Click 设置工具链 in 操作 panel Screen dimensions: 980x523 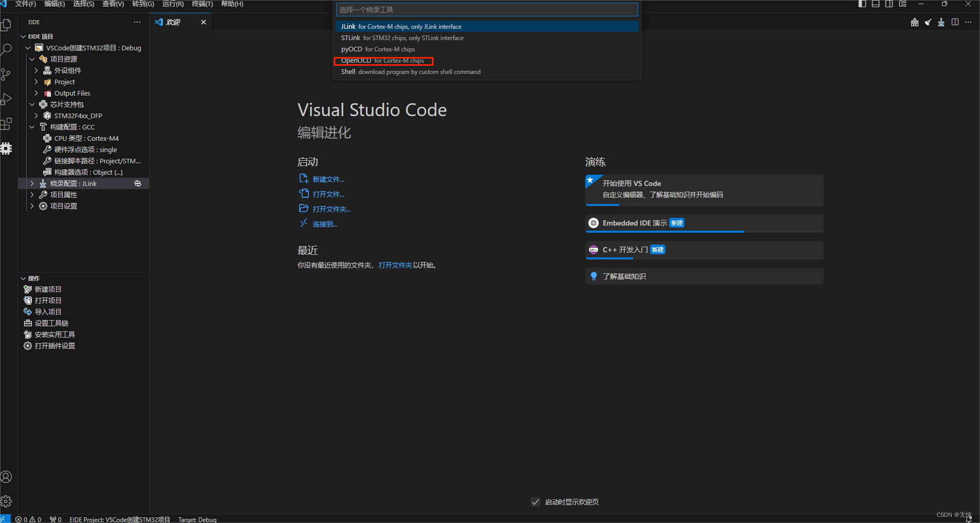tap(51, 323)
